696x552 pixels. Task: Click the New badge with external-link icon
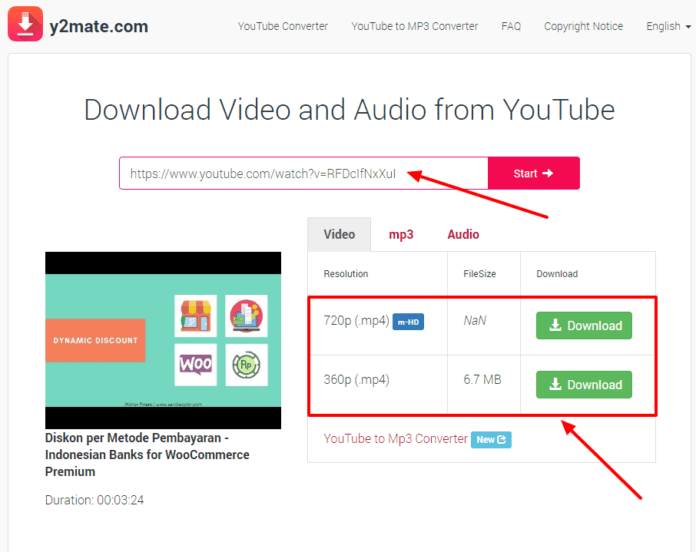point(491,439)
